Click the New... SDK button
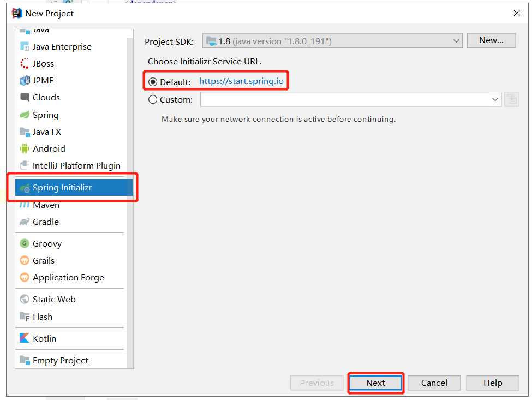Viewport: 532px width, 400px height. 491,40
